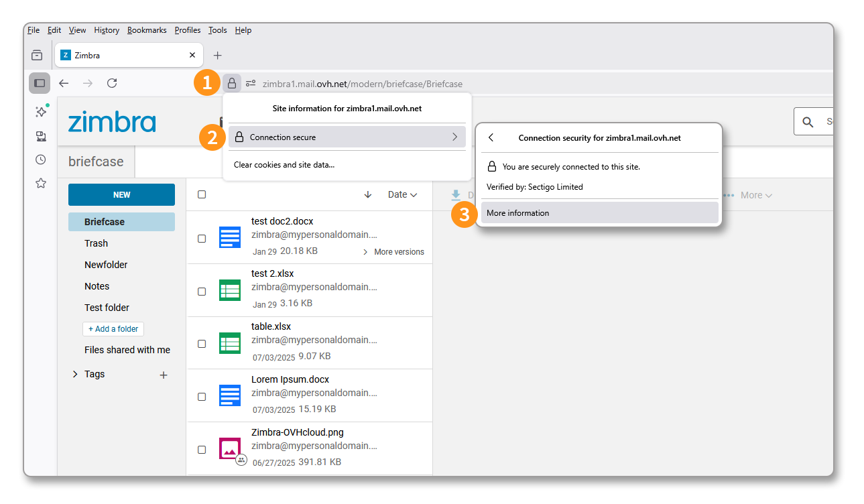Go back using the back arrow
864x504 pixels.
(64, 83)
